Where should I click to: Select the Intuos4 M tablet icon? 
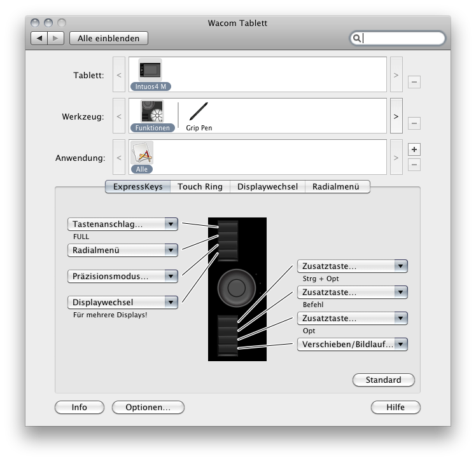(151, 71)
